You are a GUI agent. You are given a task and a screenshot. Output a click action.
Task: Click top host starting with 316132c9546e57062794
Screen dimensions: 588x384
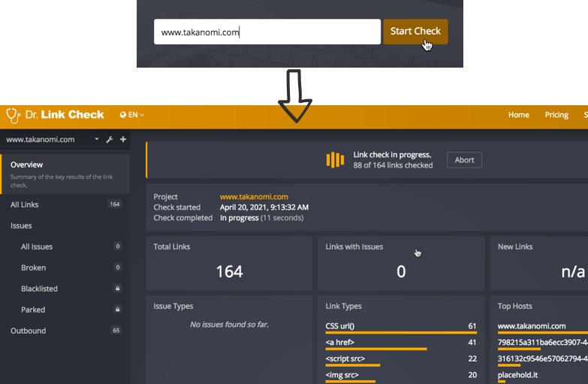pos(543,359)
